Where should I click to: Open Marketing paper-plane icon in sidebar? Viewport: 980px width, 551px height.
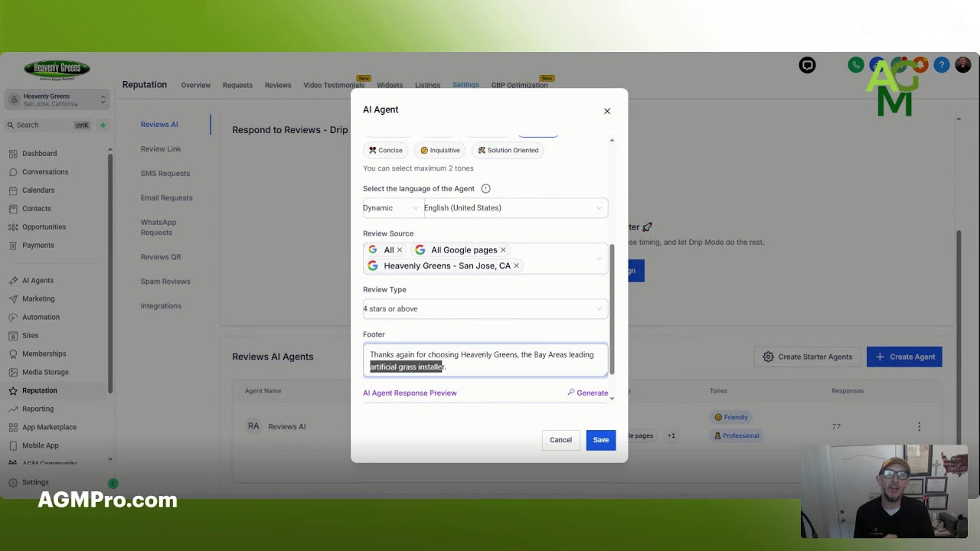click(x=13, y=298)
